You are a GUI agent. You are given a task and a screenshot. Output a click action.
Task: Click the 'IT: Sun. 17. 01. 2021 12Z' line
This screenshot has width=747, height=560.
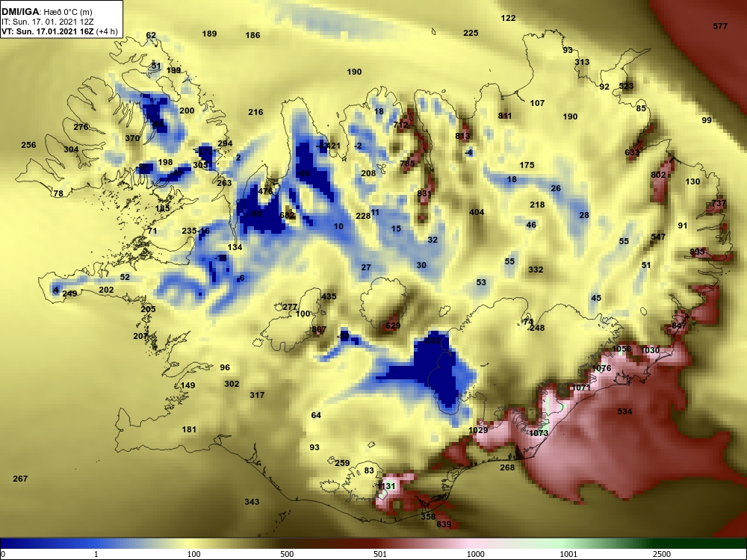42,22
